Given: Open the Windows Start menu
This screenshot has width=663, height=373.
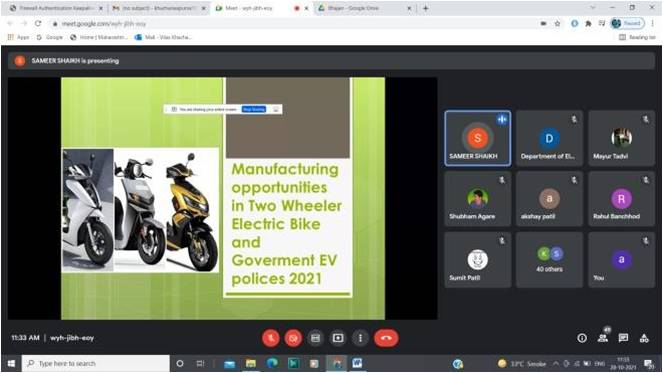Looking at the screenshot, I should pos(11,363).
